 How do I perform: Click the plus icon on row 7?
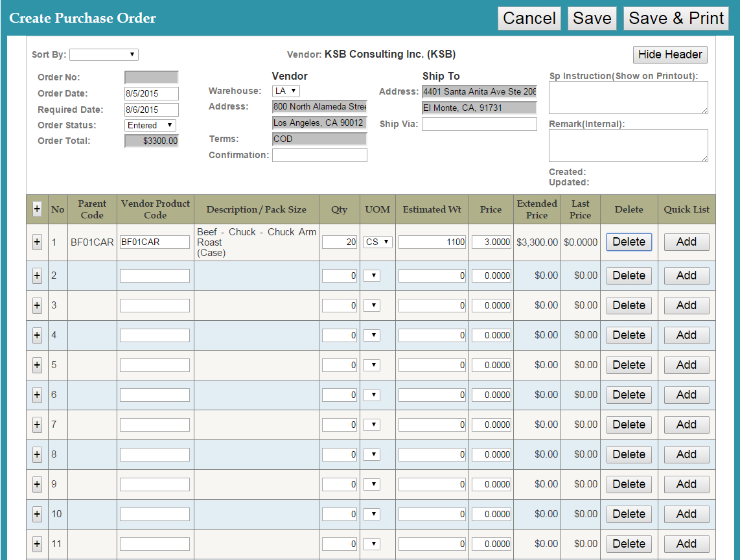pyautogui.click(x=37, y=425)
